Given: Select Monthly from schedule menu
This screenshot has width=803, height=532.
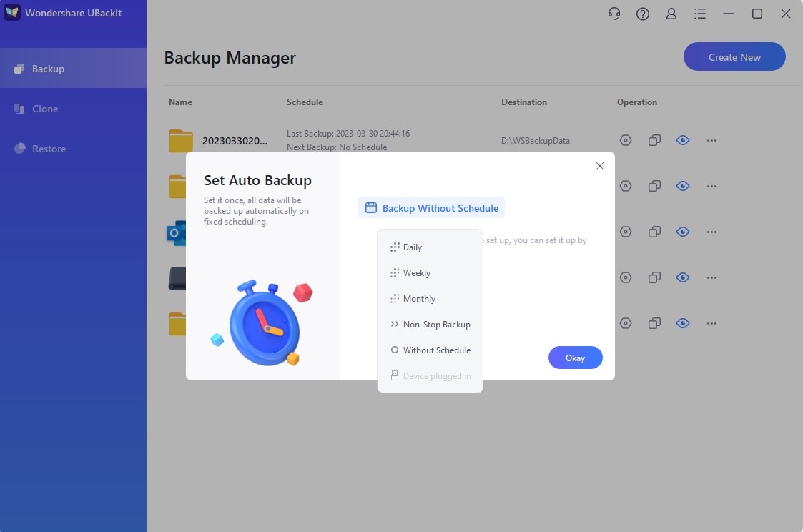Looking at the screenshot, I should [430, 298].
